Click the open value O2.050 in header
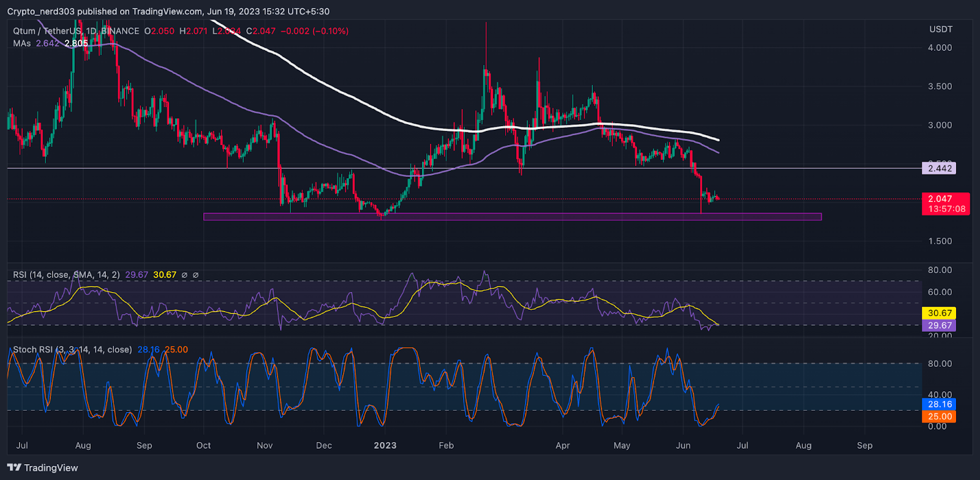980x480 pixels. (x=159, y=31)
